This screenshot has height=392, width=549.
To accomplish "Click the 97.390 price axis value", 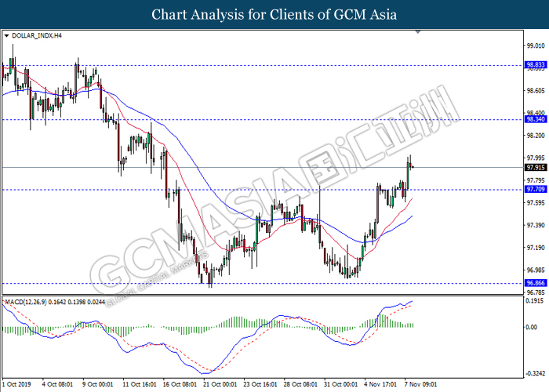I will (x=536, y=225).
